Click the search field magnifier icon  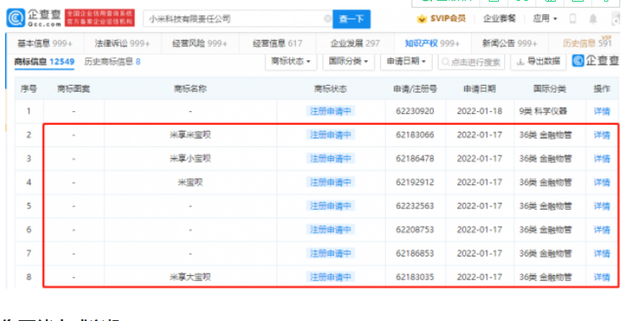tap(445, 62)
